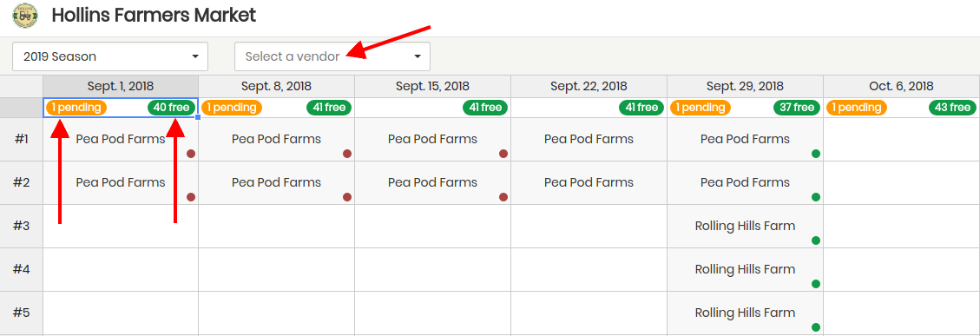Image resolution: width=980 pixels, height=336 pixels.
Task: Click the Hollins Farmers Market logo icon
Action: [x=25, y=16]
